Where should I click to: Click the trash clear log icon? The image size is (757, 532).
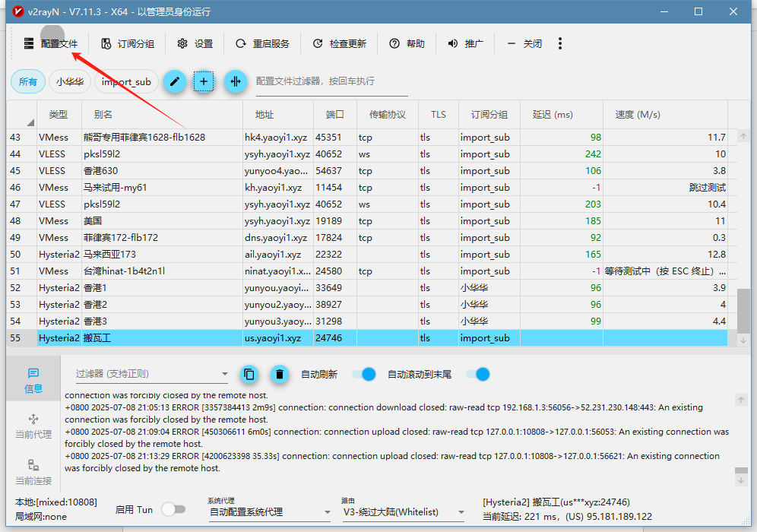coord(280,374)
